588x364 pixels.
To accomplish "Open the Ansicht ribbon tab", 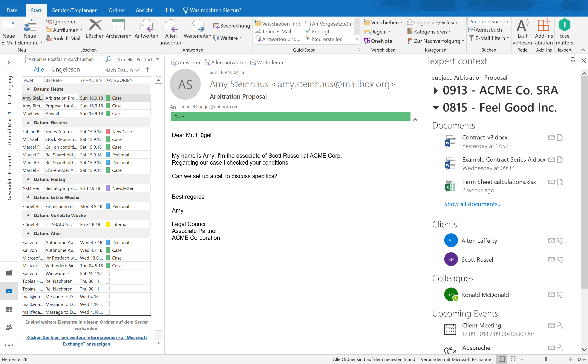I will pos(144,10).
